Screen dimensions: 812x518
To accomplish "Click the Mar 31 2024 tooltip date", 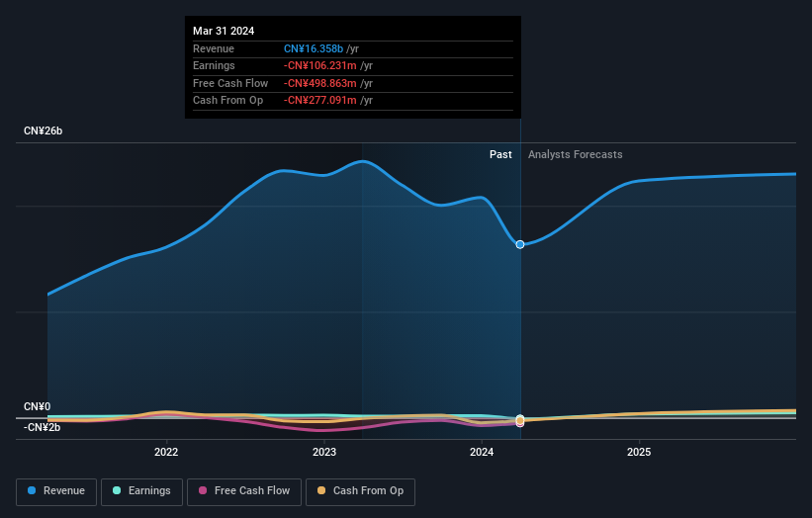I will pyautogui.click(x=224, y=31).
